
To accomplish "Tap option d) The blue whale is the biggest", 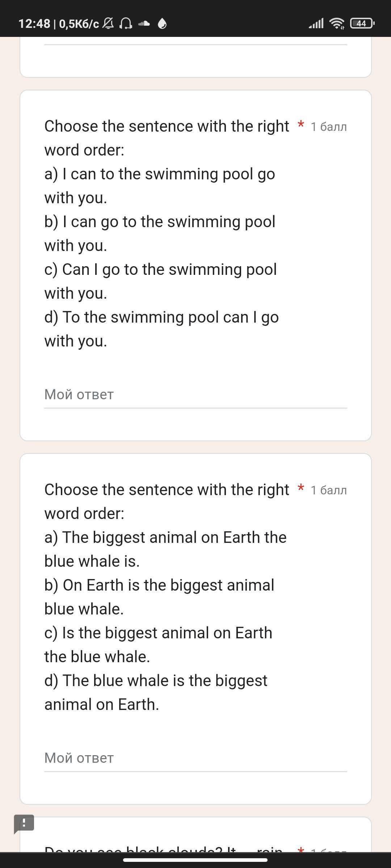I will click(x=156, y=692).
